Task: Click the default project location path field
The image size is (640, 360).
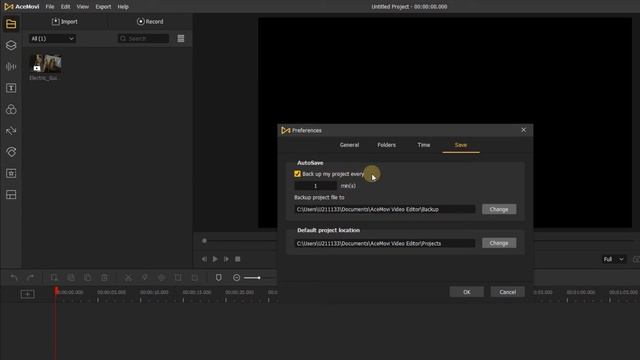Action: coord(384,243)
